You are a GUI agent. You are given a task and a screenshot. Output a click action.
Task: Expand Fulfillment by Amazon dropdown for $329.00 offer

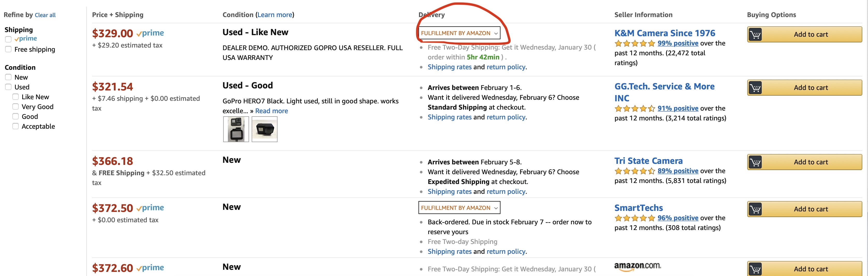(459, 33)
